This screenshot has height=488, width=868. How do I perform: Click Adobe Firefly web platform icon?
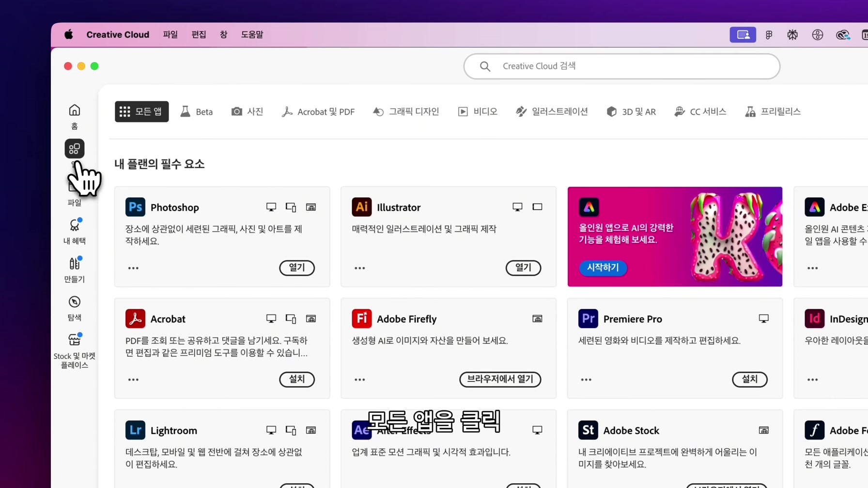537,318
